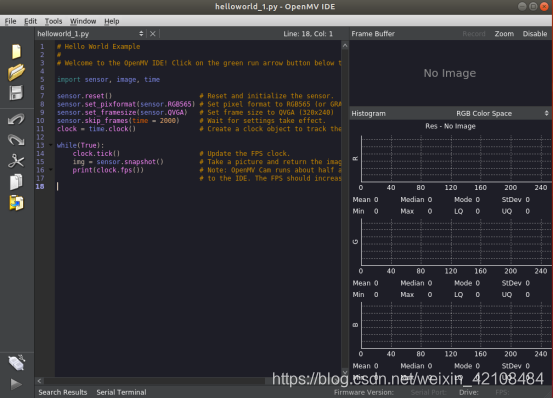Click 'clock.tick()' in the code
Image resolution: width=554 pixels, height=398 pixels.
(96, 153)
